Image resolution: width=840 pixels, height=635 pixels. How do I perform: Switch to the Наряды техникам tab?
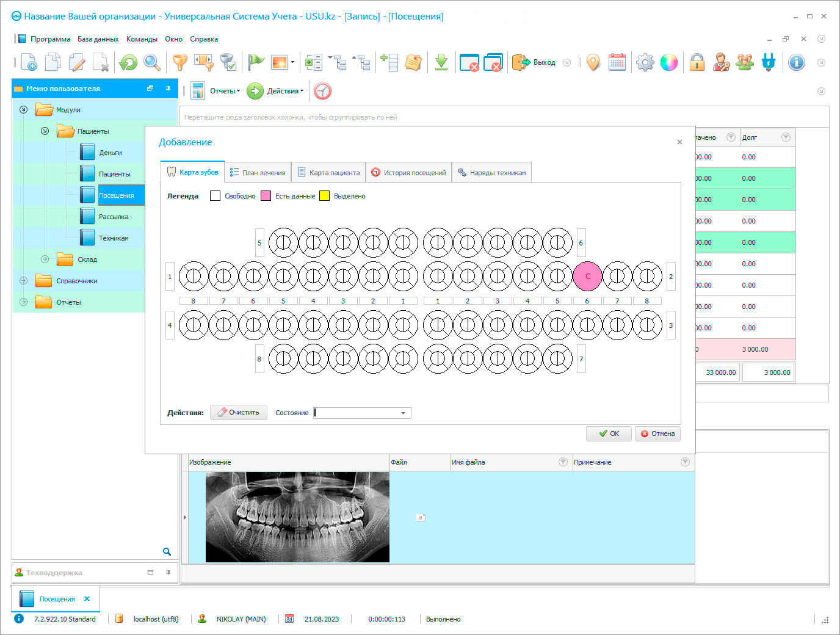coord(492,173)
